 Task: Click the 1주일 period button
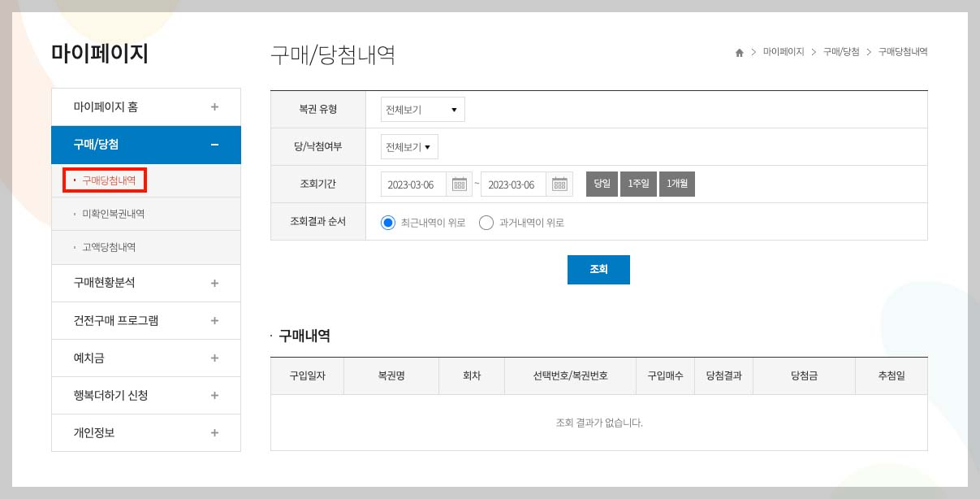pyautogui.click(x=639, y=184)
